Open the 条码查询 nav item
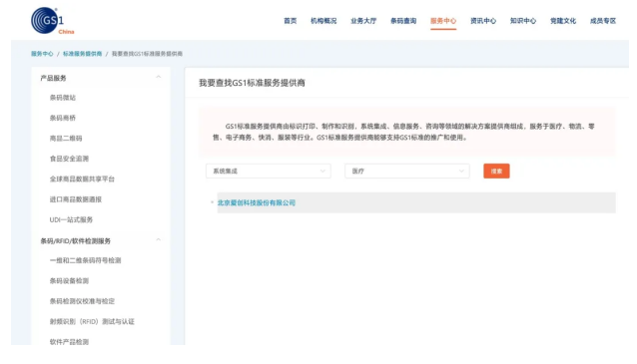The image size is (637, 364). click(403, 21)
